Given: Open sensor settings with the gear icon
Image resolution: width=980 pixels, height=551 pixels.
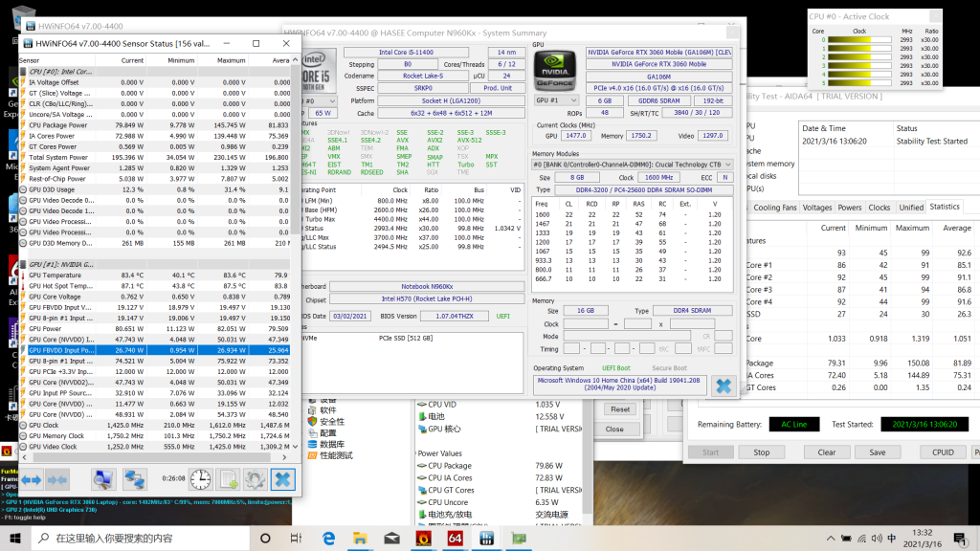Looking at the screenshot, I should [x=255, y=480].
